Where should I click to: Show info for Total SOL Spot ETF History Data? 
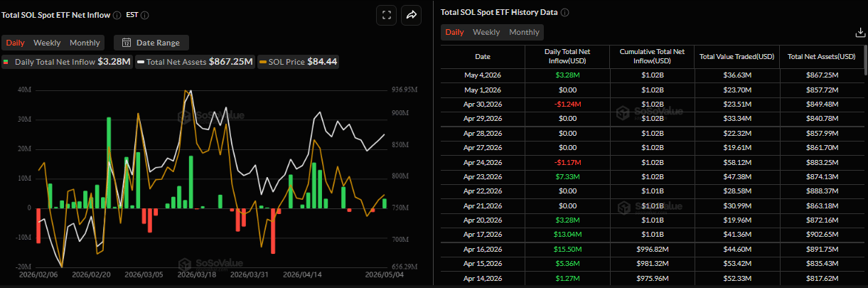[x=564, y=13]
